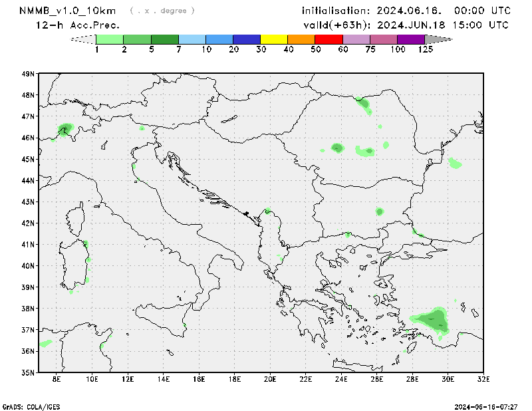This screenshot has width=532, height=411.
Task: Click the yellow 30-40 legend swatch
Action: [274, 39]
